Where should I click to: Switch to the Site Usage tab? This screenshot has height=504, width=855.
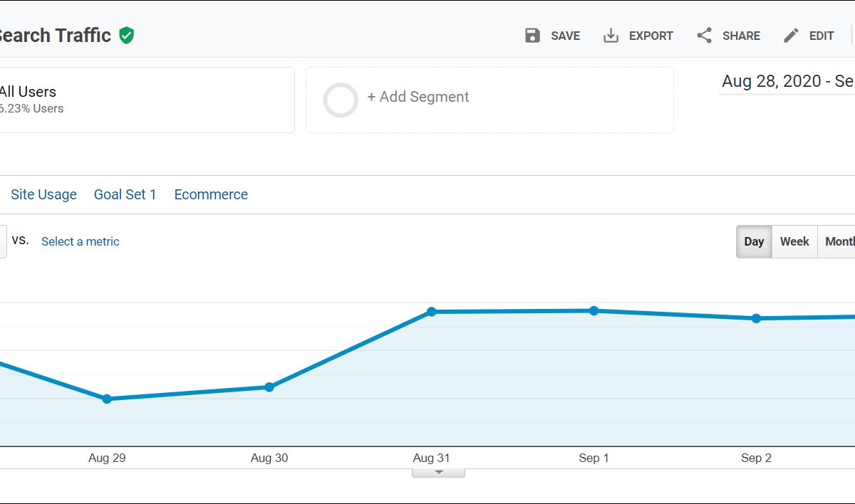coord(43,194)
